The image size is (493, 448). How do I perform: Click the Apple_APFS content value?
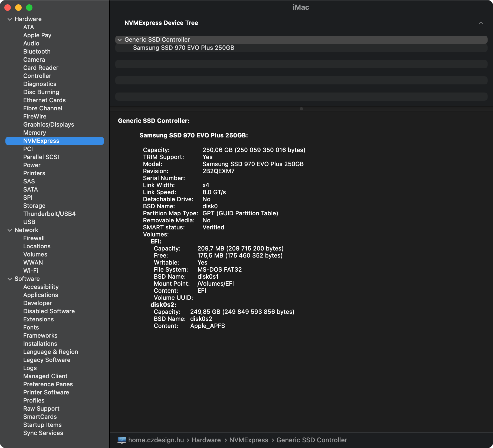click(208, 326)
